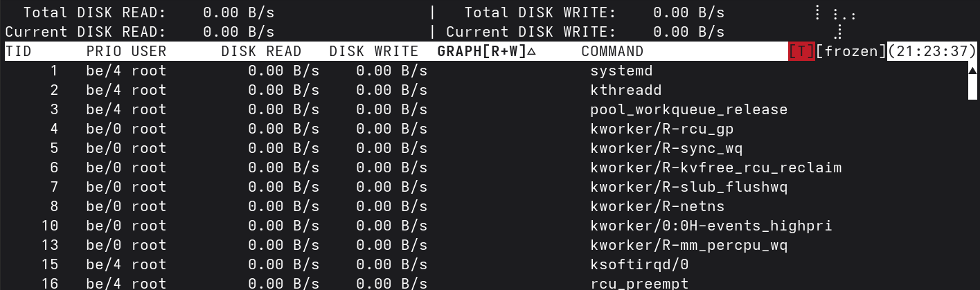
Task: Select the COMMAND column header
Action: click(612, 51)
